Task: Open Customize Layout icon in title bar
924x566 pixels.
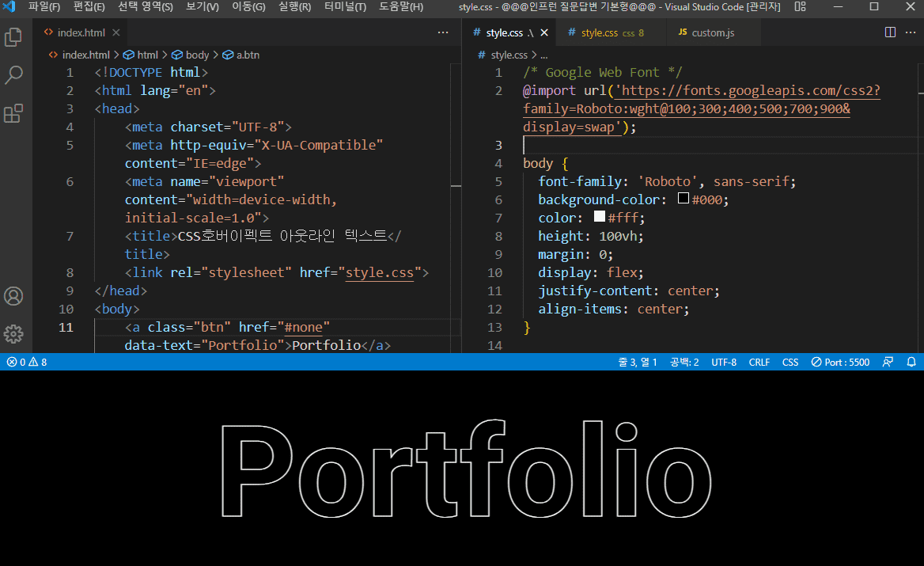Action: coord(800,6)
